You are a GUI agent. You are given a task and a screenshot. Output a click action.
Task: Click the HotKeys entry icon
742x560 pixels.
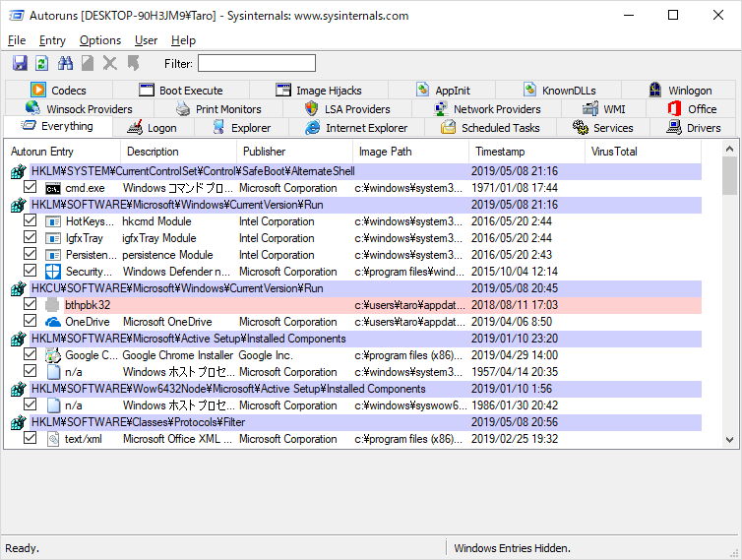pyautogui.click(x=52, y=221)
